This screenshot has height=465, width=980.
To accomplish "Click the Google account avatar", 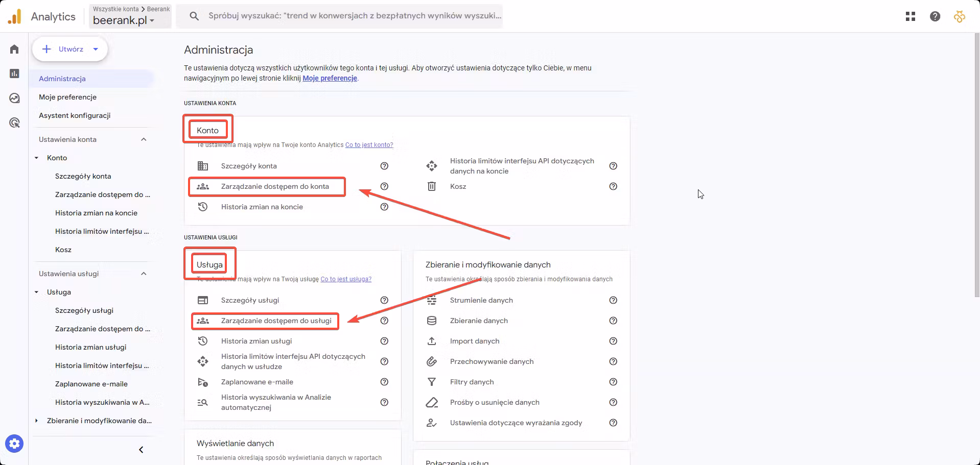I will coord(960,16).
